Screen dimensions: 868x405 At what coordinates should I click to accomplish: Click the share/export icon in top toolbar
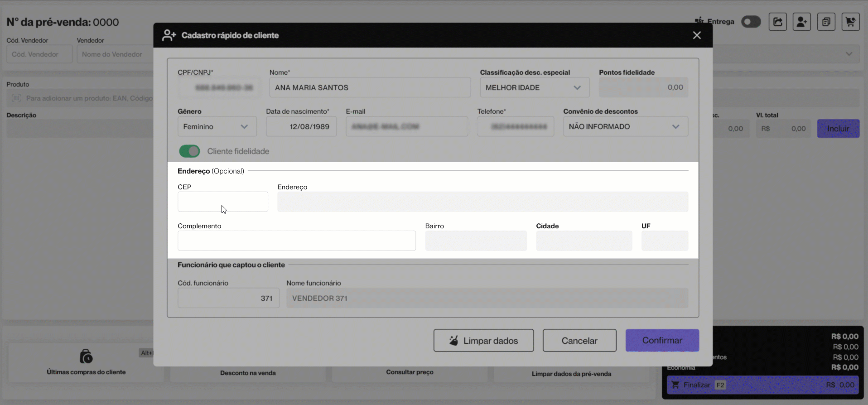777,22
